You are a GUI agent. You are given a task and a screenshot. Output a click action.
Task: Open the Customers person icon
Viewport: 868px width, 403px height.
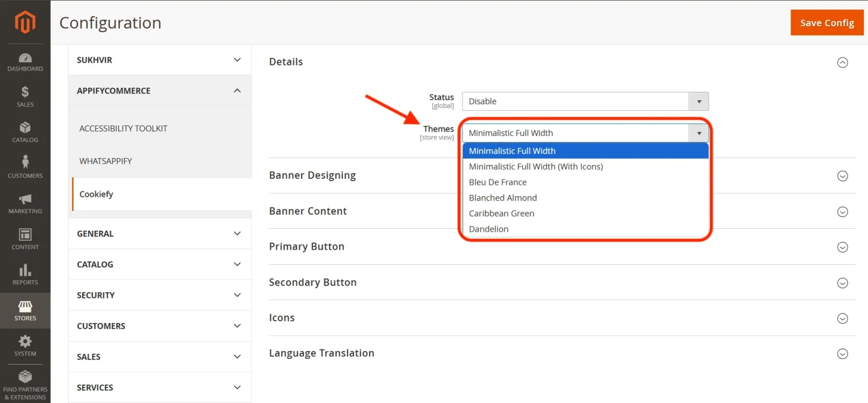pyautogui.click(x=25, y=162)
